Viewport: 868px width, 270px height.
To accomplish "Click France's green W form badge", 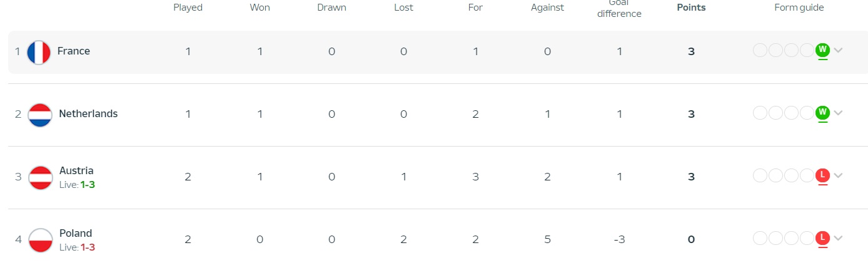I will pyautogui.click(x=822, y=50).
